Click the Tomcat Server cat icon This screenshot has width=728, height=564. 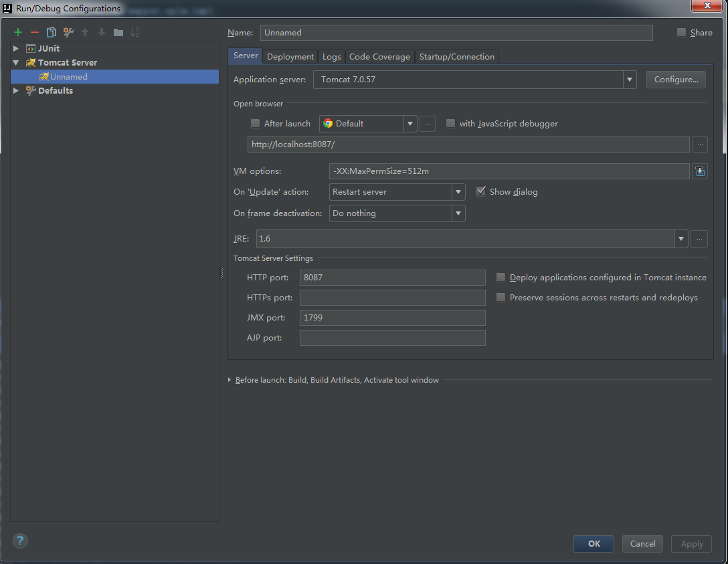coord(31,62)
